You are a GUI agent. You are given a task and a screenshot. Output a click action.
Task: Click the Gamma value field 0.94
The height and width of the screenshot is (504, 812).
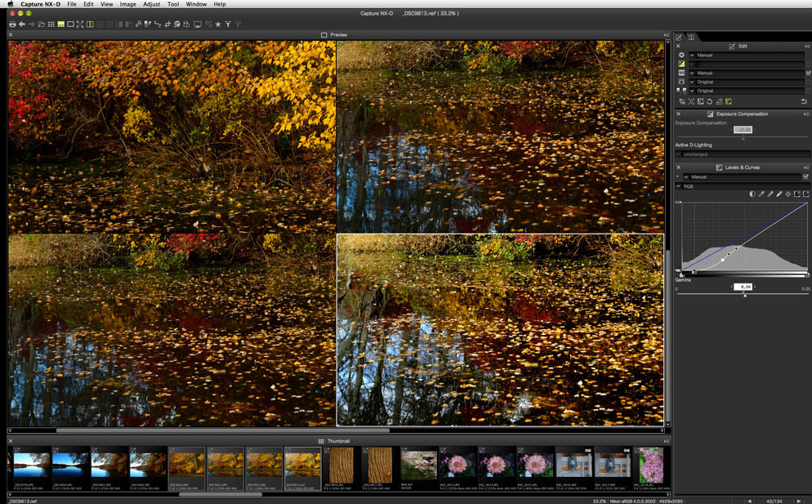743,287
